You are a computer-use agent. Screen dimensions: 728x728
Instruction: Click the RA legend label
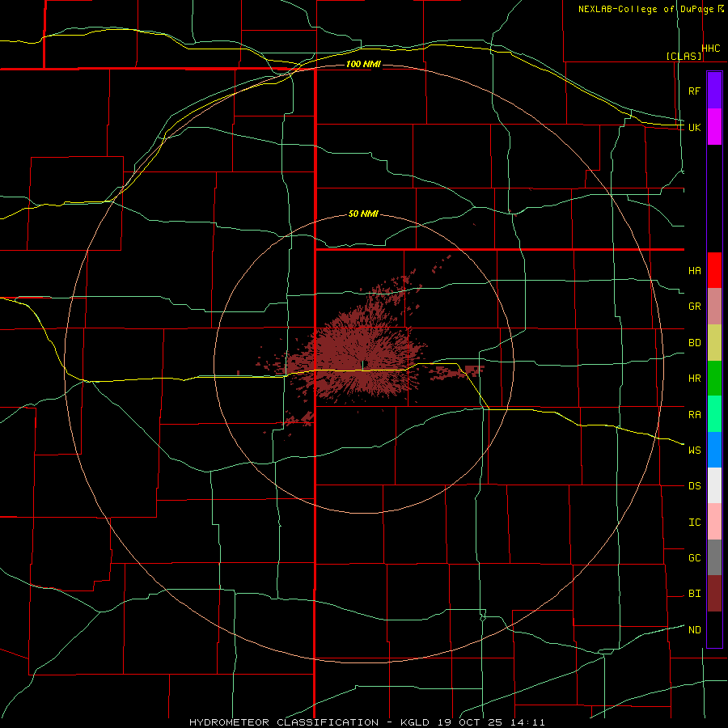[694, 415]
